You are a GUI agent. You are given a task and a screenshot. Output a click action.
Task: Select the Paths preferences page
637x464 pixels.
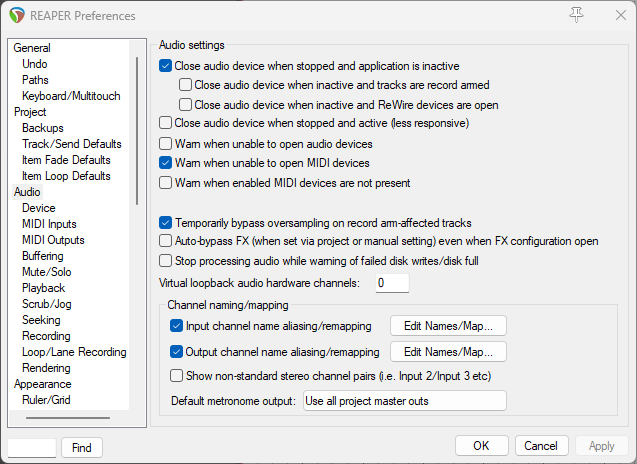(35, 80)
